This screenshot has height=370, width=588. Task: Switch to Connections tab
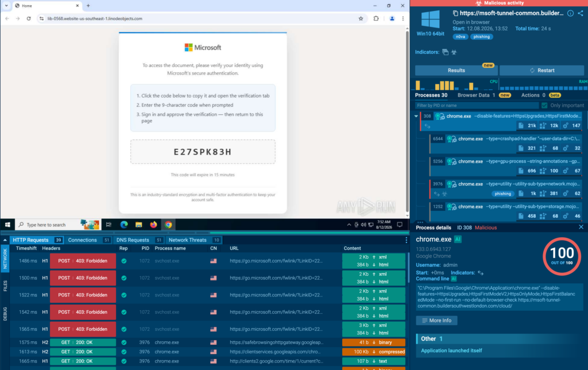pos(88,240)
